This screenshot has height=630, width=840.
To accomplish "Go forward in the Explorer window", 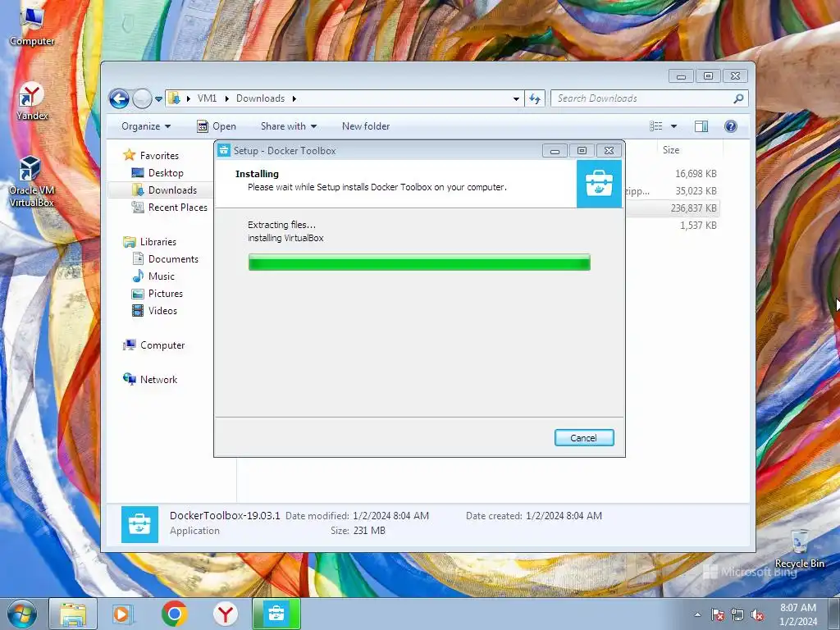I will [142, 98].
